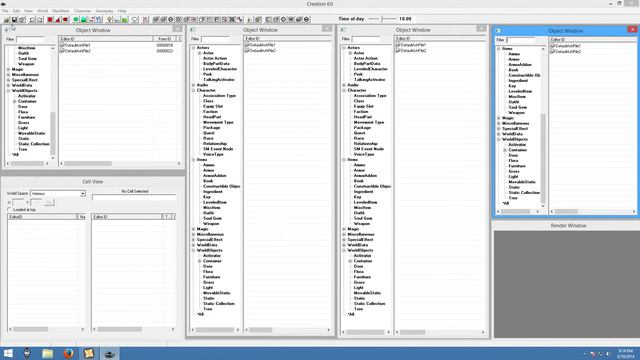Click Filter field in blue active Object Window

tap(520, 40)
